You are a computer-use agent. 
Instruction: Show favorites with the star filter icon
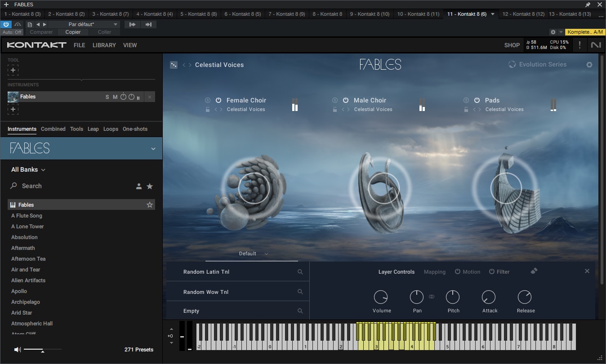150,186
